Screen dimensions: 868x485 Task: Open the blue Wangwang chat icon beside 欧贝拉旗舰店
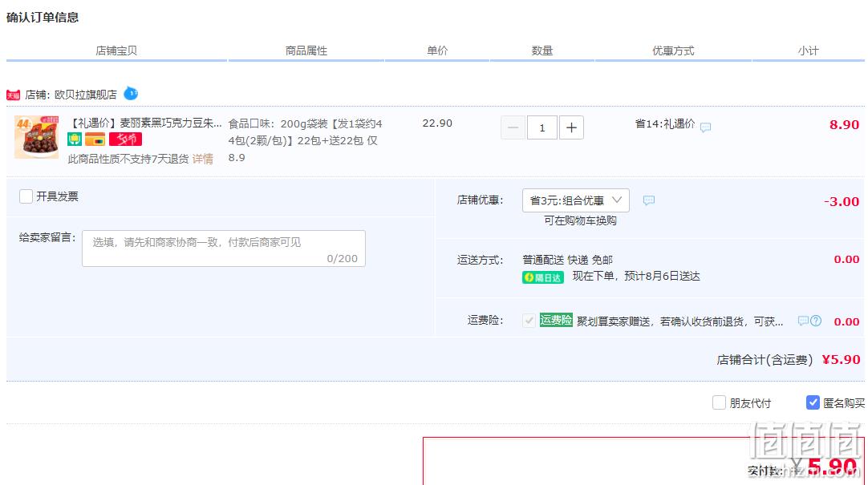(131, 94)
